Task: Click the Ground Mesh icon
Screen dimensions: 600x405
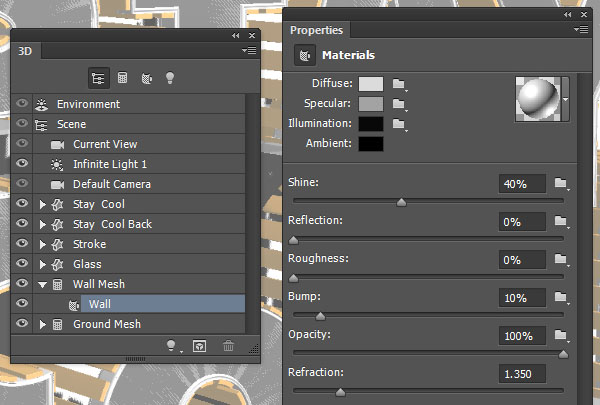Action: click(x=57, y=325)
